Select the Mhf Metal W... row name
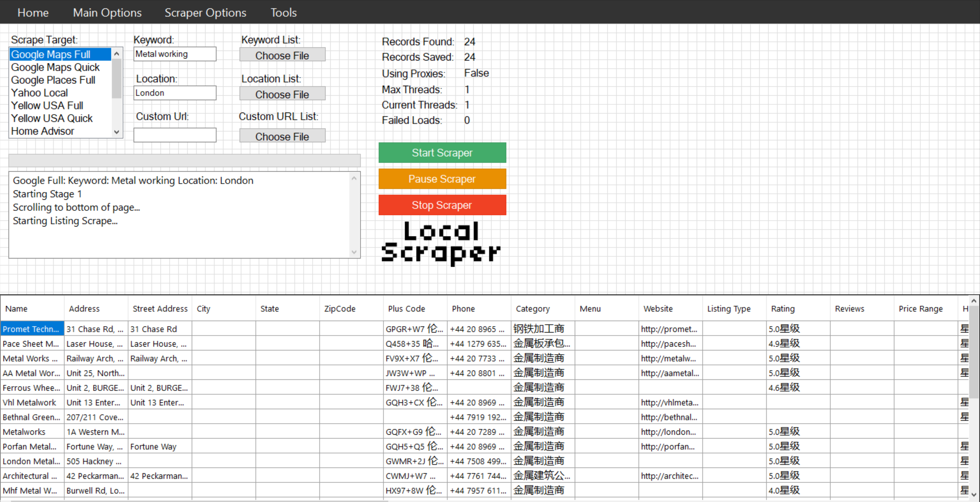Screen dimensions: 980x502 32,490
